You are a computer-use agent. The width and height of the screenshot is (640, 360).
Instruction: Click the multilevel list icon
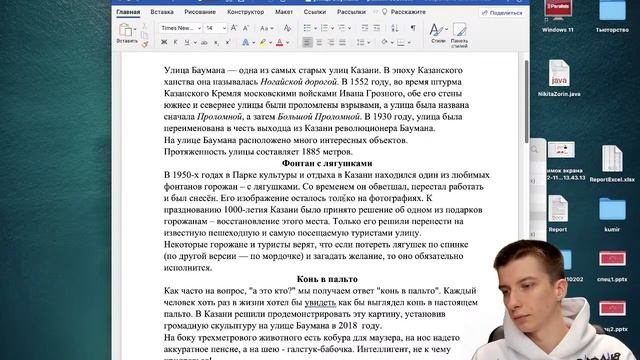(342, 28)
